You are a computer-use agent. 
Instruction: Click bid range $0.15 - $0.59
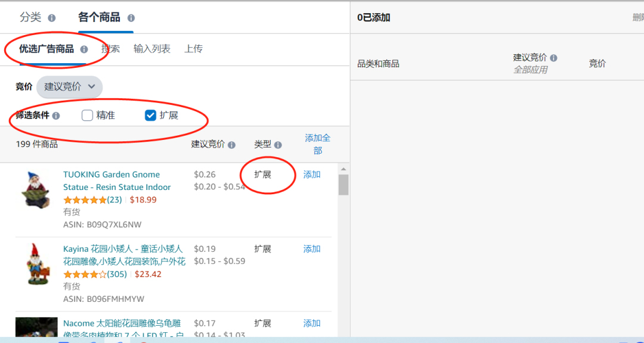pos(219,261)
